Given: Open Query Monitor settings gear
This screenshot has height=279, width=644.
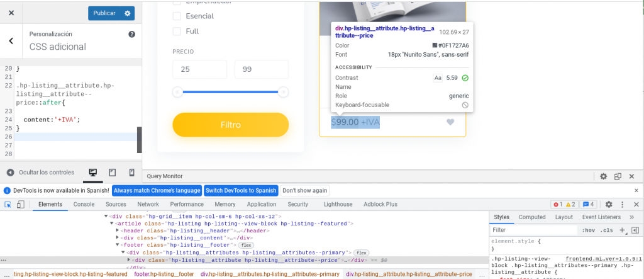Looking at the screenshot, I should (603, 176).
